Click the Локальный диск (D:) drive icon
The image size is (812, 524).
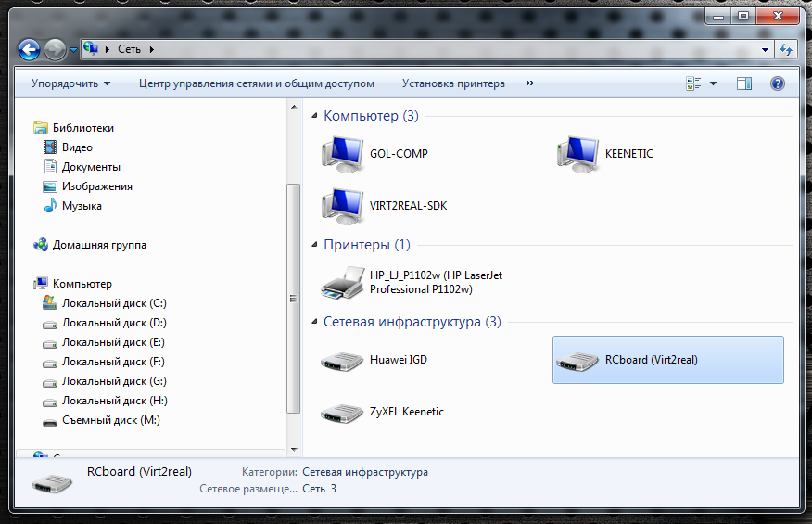pyautogui.click(x=50, y=324)
